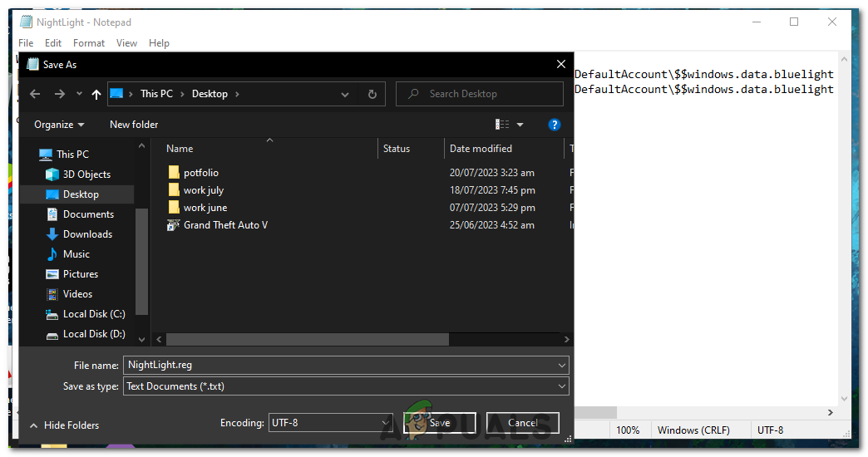Click Notepad vertical scrollbar down arrow
This screenshot has width=868, height=457.
point(844,398)
